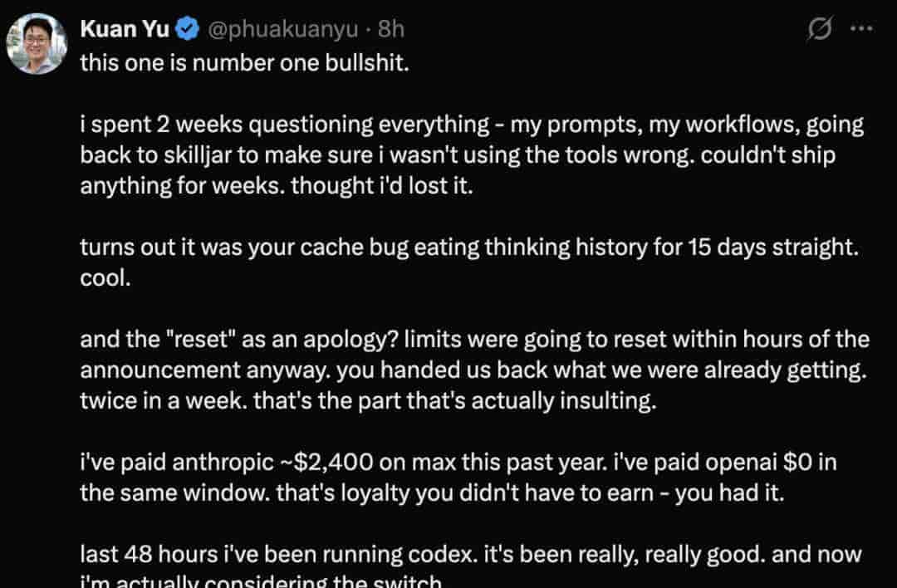Click the line "this one is number one bullshit."
The height and width of the screenshot is (588, 897).
(245, 64)
